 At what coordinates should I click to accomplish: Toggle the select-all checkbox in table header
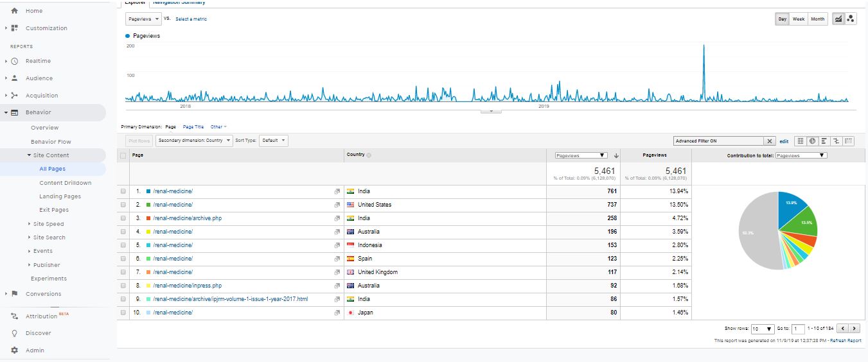click(x=123, y=155)
